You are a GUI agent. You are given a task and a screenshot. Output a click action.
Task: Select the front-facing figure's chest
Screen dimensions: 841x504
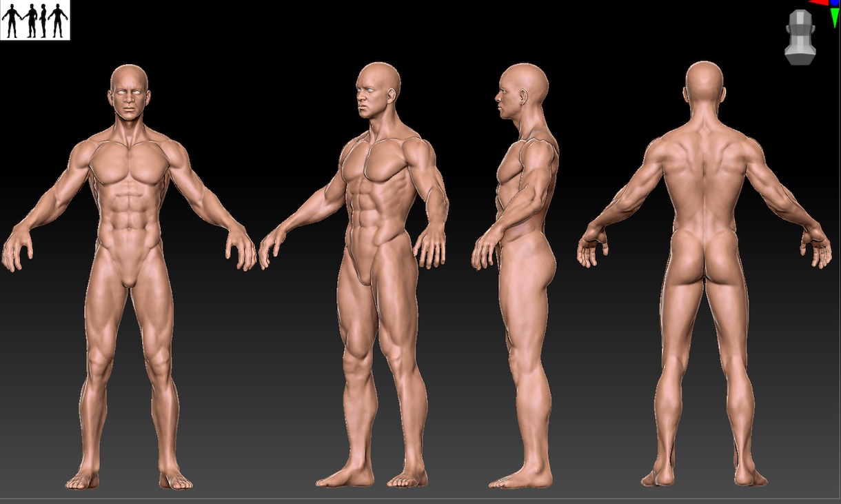pyautogui.click(x=130, y=164)
